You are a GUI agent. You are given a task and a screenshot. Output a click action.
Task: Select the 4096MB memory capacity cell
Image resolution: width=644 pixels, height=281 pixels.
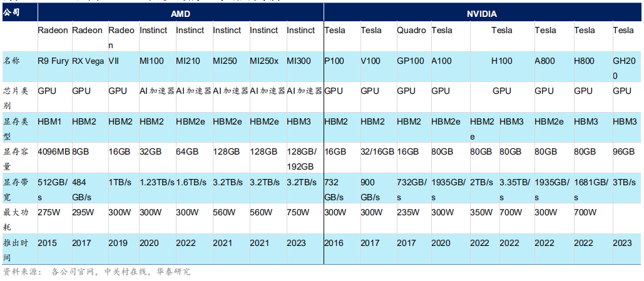click(x=54, y=151)
